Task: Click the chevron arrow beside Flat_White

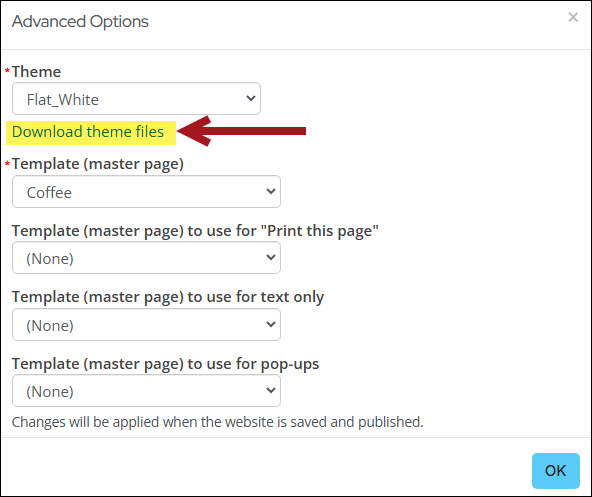Action: pyautogui.click(x=251, y=99)
